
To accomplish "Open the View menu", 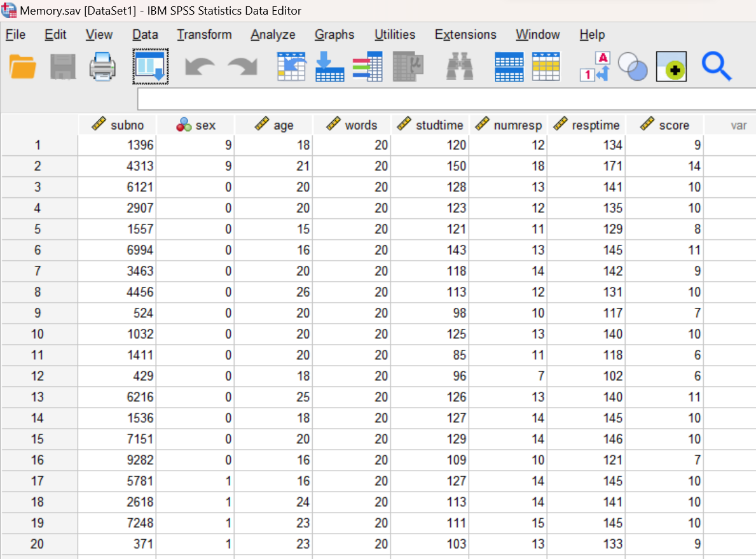I will coord(99,35).
